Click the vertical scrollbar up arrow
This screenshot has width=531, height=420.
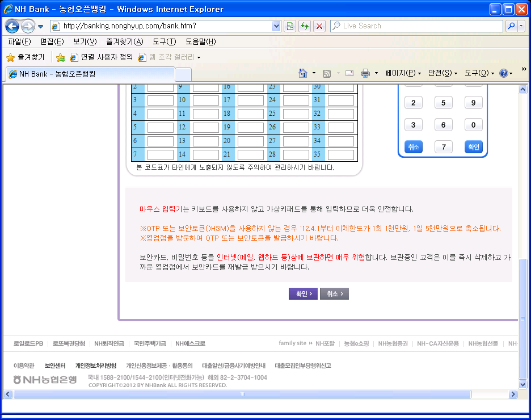522,90
